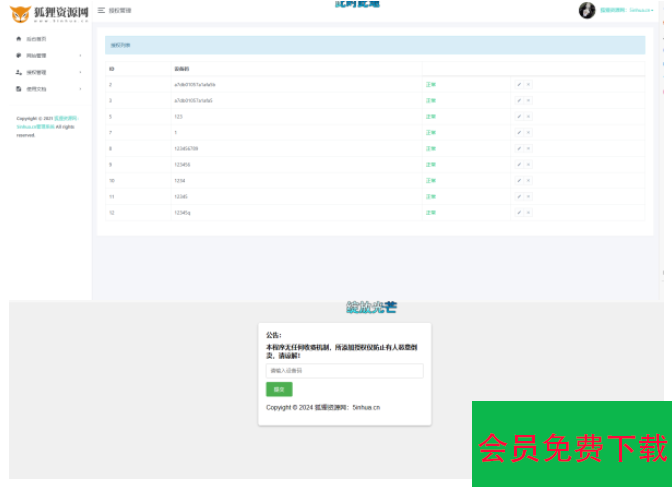672x487 pixels.
Task: Delete the row with ID 3
Action: tap(528, 101)
